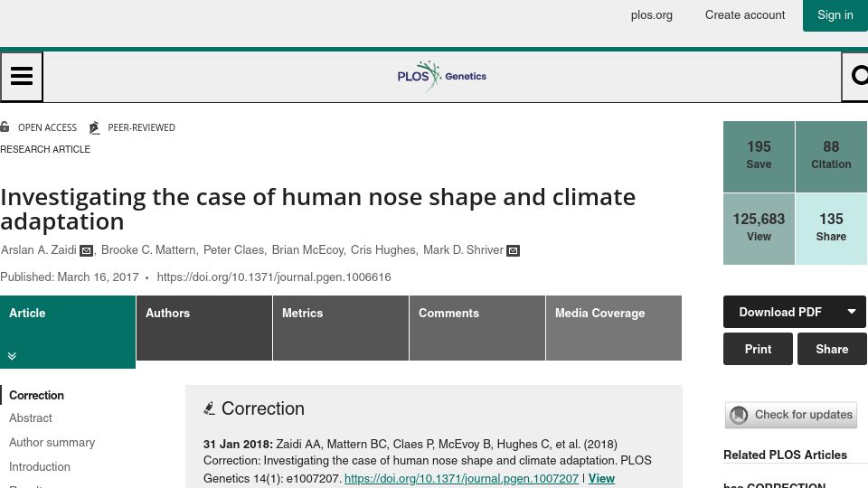Click the Related PLOS Articles heading
Screen dimensions: 868x488
[x=785, y=455]
